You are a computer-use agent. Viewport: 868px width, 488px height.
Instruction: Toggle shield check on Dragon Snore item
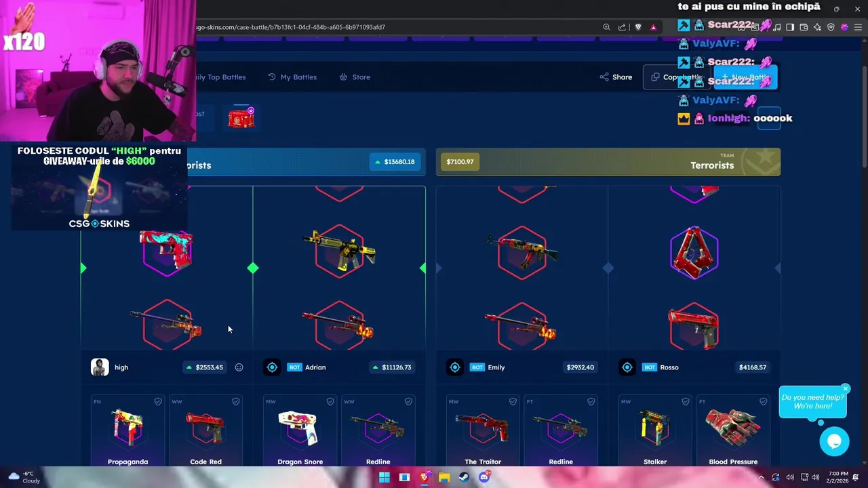point(330,402)
